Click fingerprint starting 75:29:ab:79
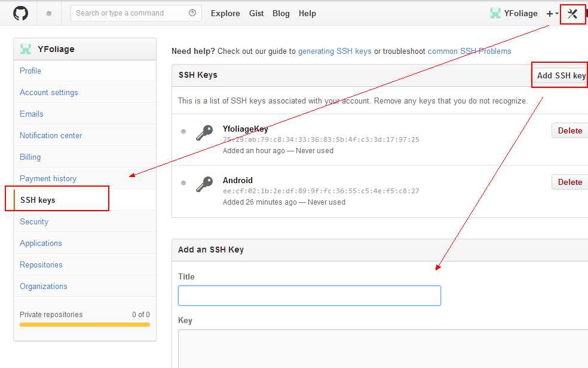Viewport: 588px width, 368px height. tap(321, 139)
